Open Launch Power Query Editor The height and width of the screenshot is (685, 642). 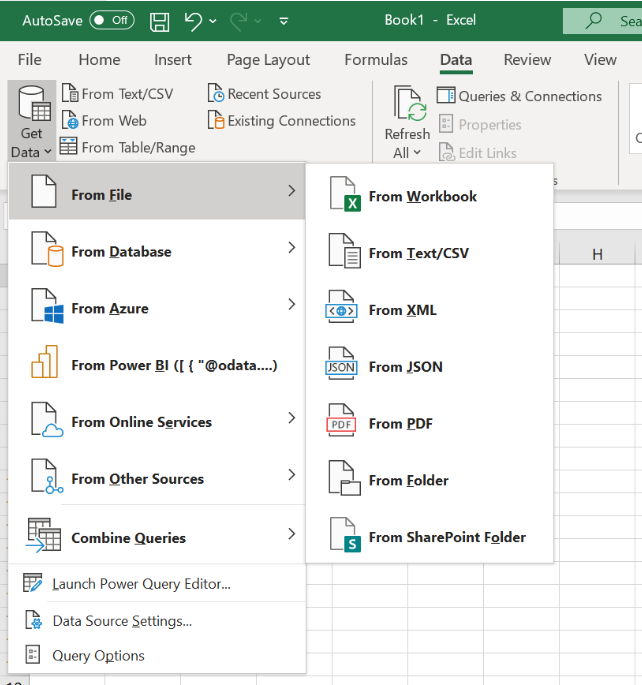click(x=157, y=584)
